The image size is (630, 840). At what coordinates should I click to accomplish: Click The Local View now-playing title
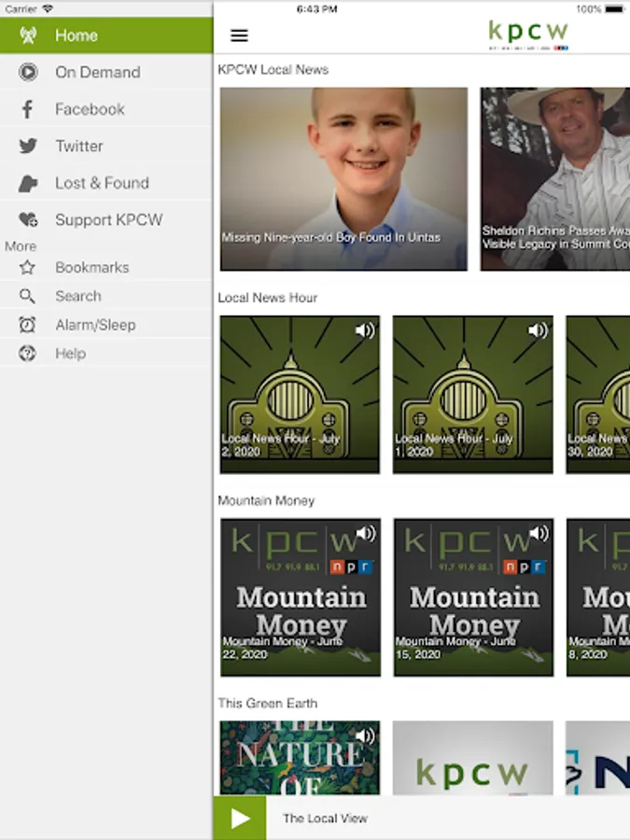[x=325, y=819]
